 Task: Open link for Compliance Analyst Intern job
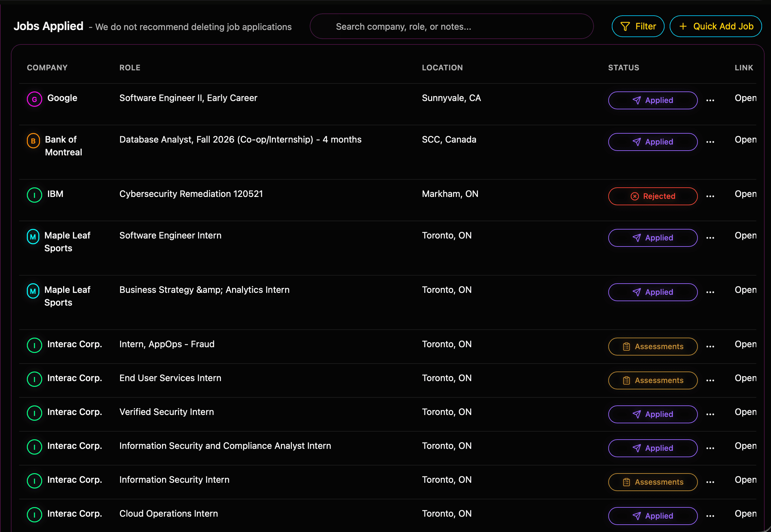coord(745,446)
